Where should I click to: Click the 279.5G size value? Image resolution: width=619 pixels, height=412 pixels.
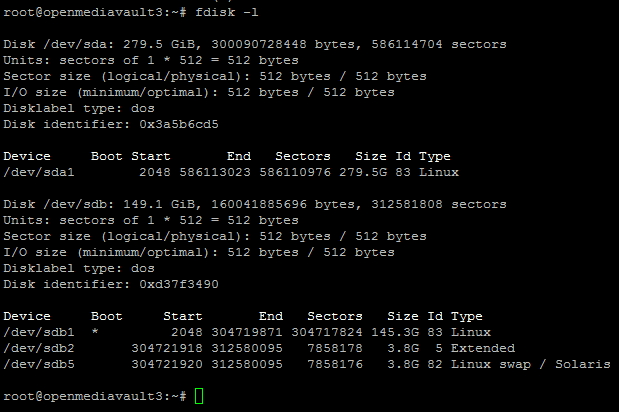[363, 172]
